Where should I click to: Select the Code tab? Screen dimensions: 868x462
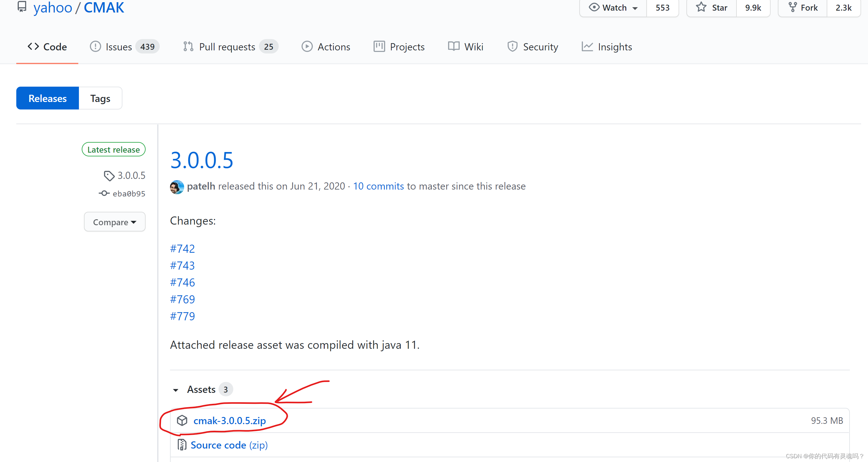[47, 47]
